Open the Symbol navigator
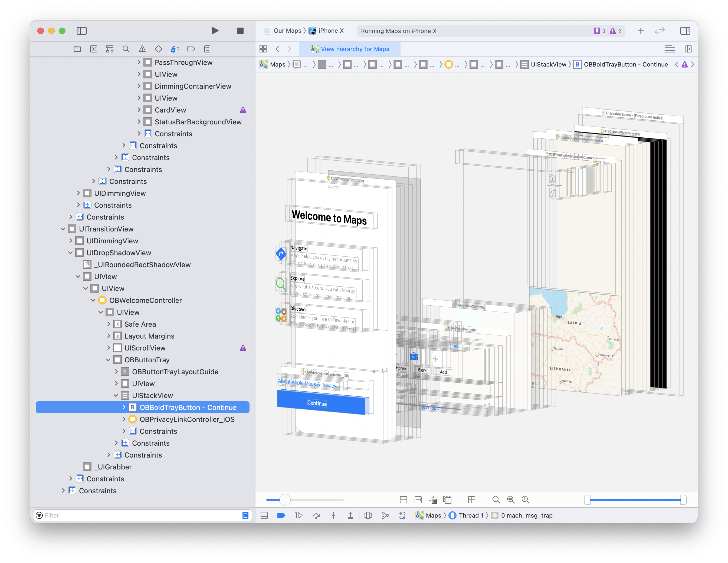The width and height of the screenshot is (728, 563). click(x=110, y=49)
